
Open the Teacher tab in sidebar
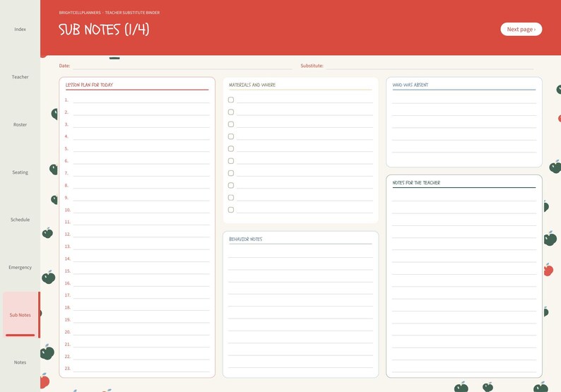(20, 77)
